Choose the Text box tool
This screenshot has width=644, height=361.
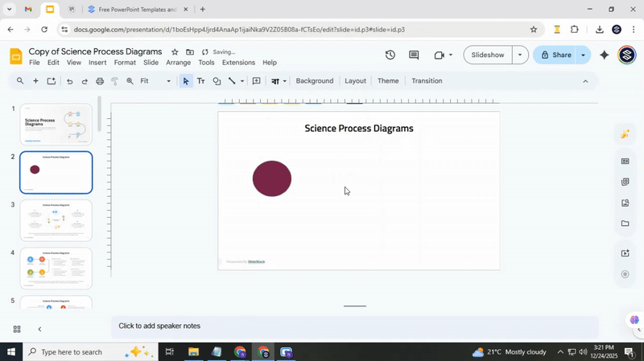pos(201,81)
